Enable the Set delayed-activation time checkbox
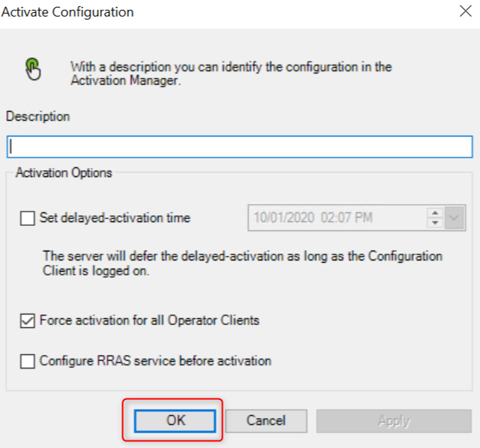This screenshot has height=448, width=480. [x=28, y=219]
